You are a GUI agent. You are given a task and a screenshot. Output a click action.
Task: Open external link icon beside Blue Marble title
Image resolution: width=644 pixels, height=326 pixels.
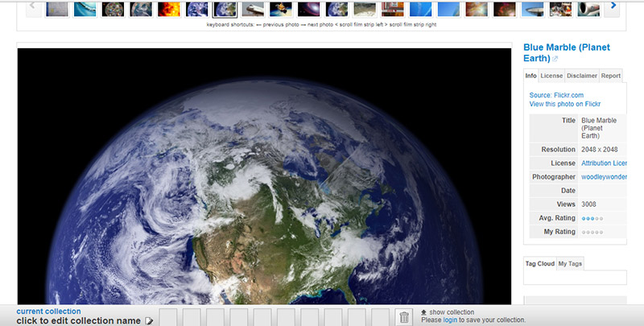click(555, 59)
